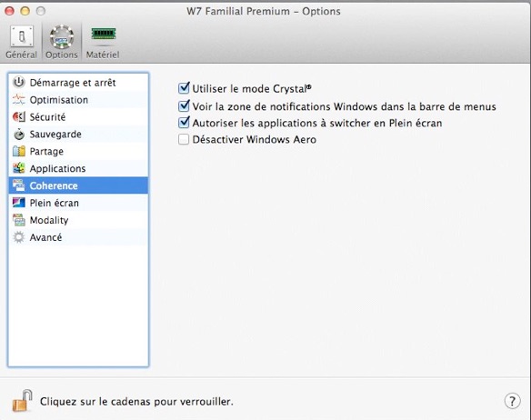Open the Général toolbar tab
The width and height of the screenshot is (531, 420).
(21, 42)
